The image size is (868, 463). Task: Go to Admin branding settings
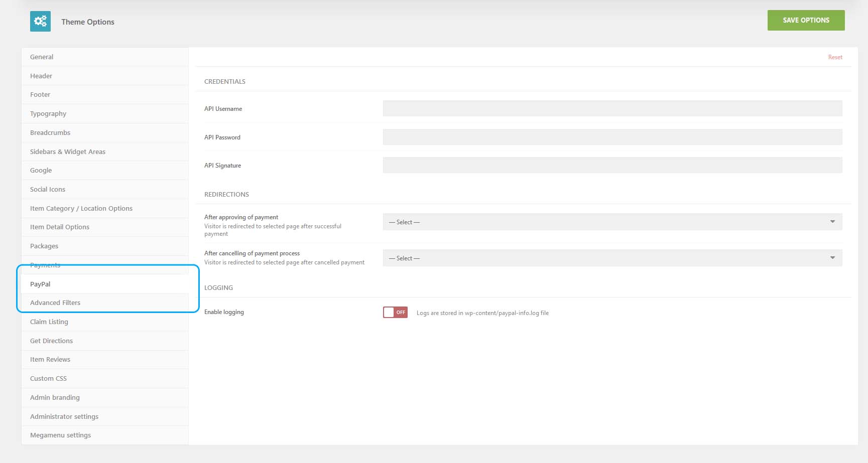pyautogui.click(x=105, y=398)
